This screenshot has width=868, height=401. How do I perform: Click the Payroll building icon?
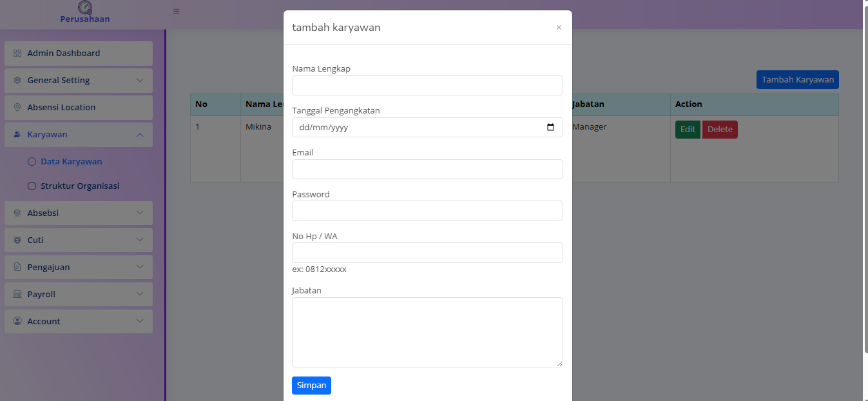point(17,295)
